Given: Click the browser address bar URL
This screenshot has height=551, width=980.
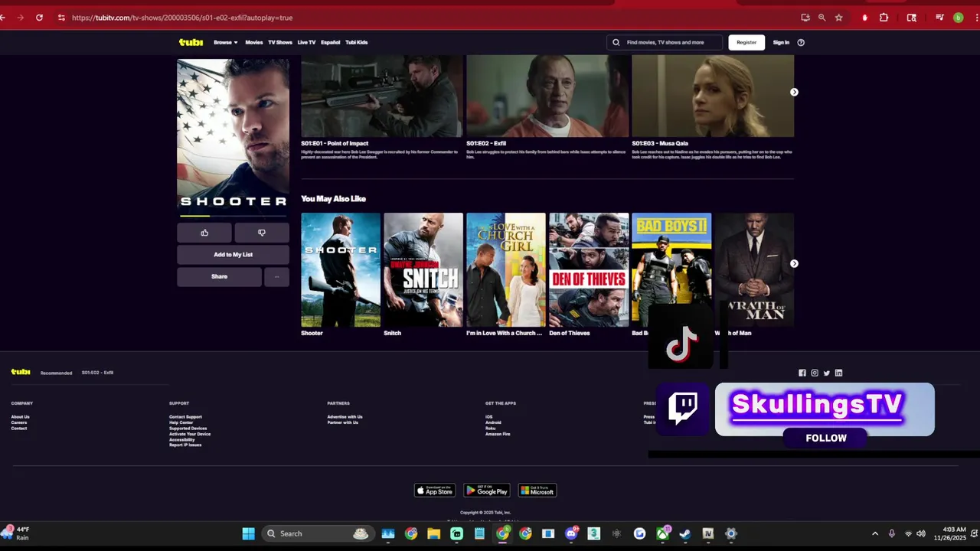Looking at the screenshot, I should [182, 18].
